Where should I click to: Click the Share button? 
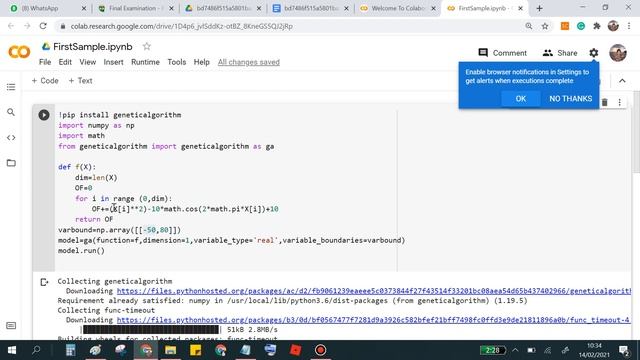[560, 53]
